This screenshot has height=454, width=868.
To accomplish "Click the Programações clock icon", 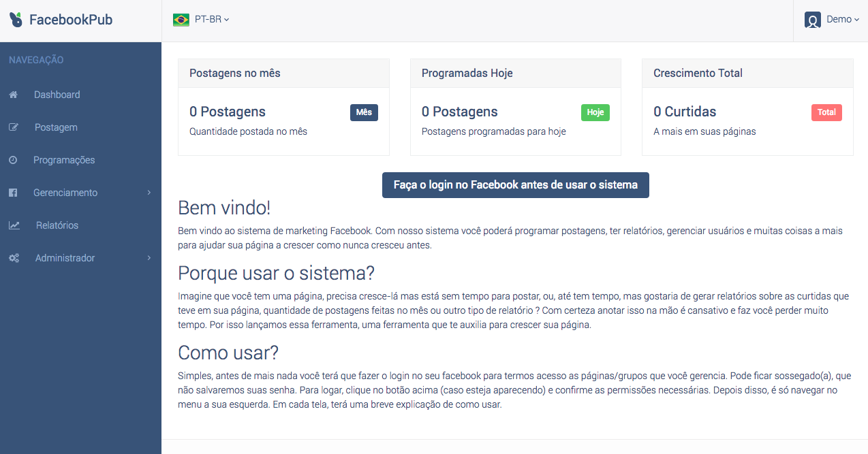I will coord(13,160).
